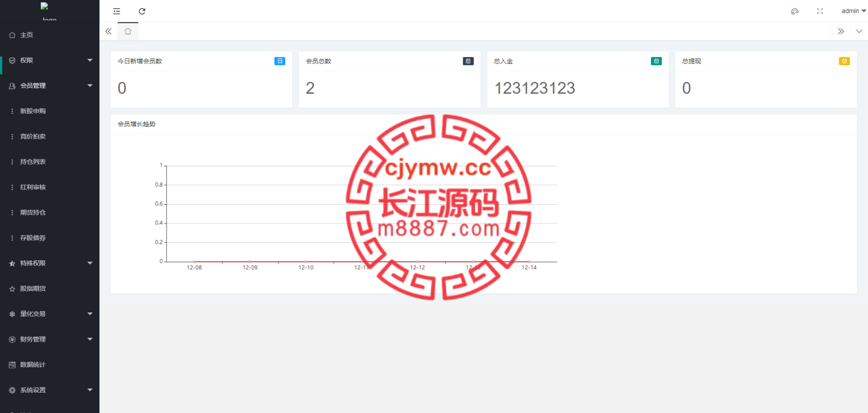The width and height of the screenshot is (868, 413).
Task: Click the value 2 in 会员总数
Action: point(310,88)
